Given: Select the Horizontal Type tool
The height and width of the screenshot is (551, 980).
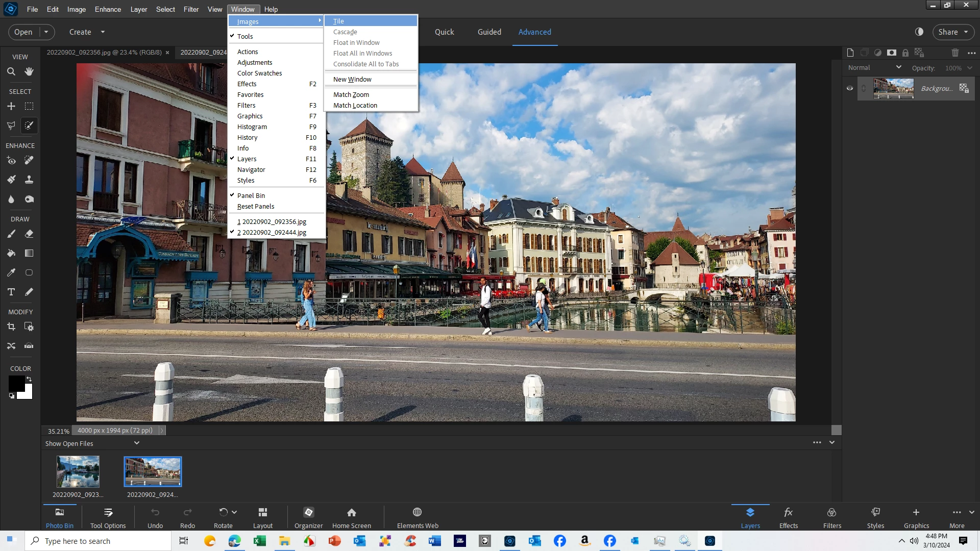Looking at the screenshot, I should click(11, 292).
